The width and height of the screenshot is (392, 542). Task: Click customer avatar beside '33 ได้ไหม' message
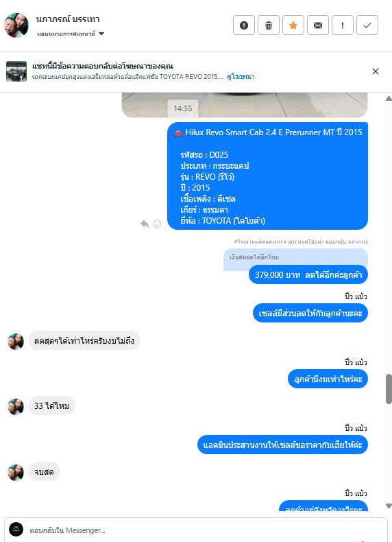16,406
